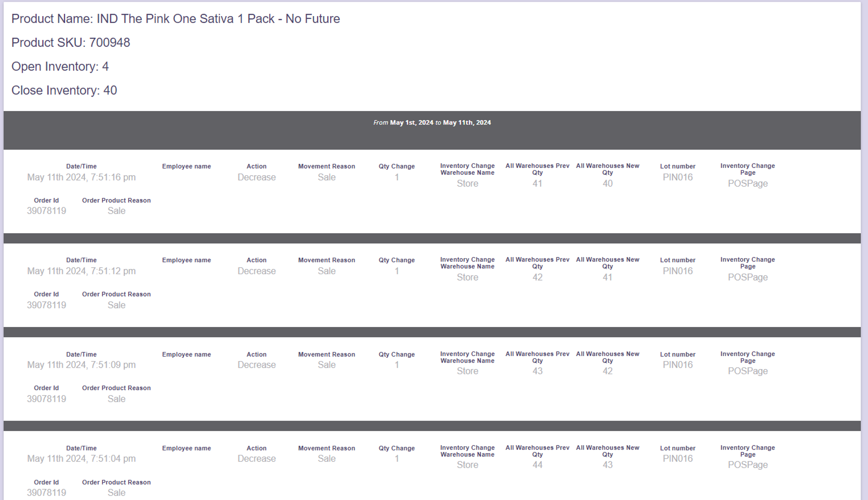
Task: Click Decrease action in the 7:51:09 record
Action: [x=256, y=365]
